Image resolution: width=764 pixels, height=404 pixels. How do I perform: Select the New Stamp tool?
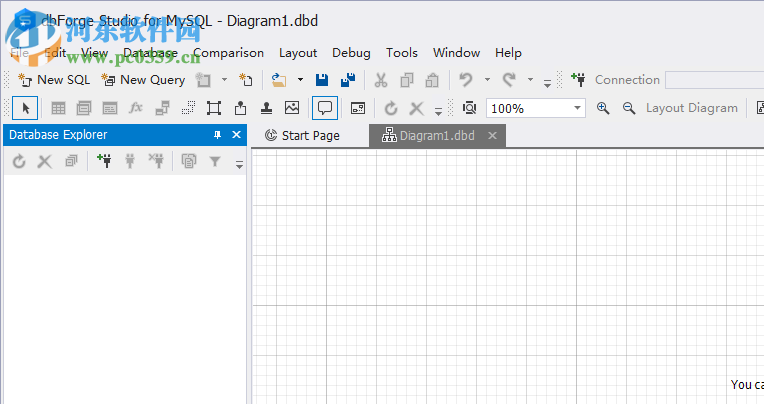tap(266, 108)
